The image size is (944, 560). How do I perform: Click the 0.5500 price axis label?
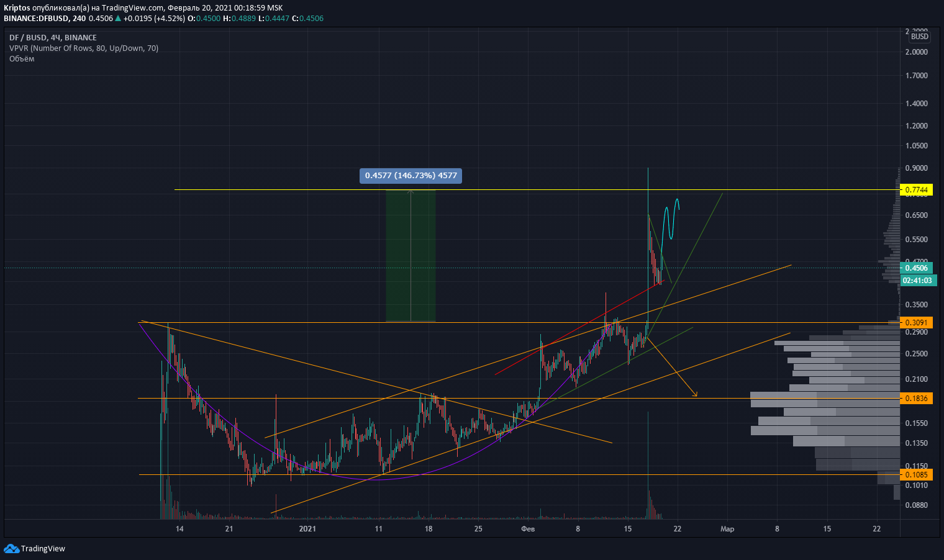[917, 240]
